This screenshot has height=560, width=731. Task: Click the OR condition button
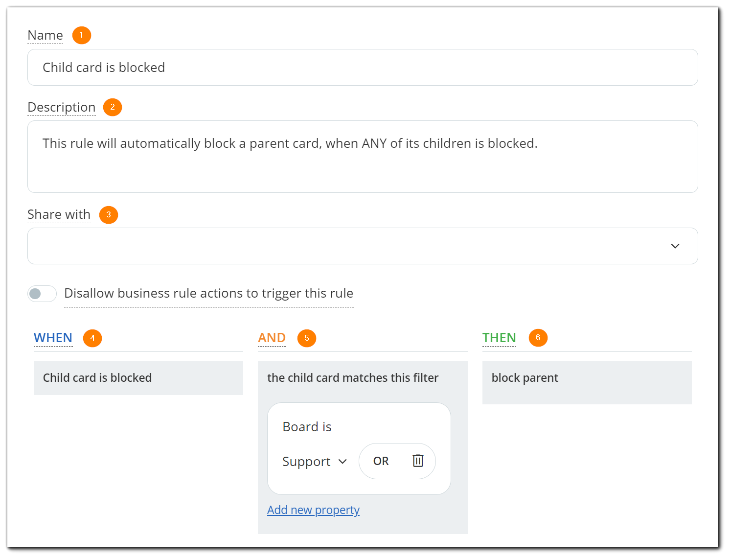(x=380, y=461)
